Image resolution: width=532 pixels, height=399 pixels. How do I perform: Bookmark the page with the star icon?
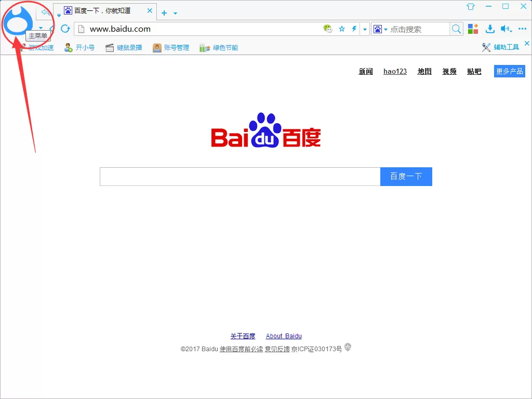[342, 29]
